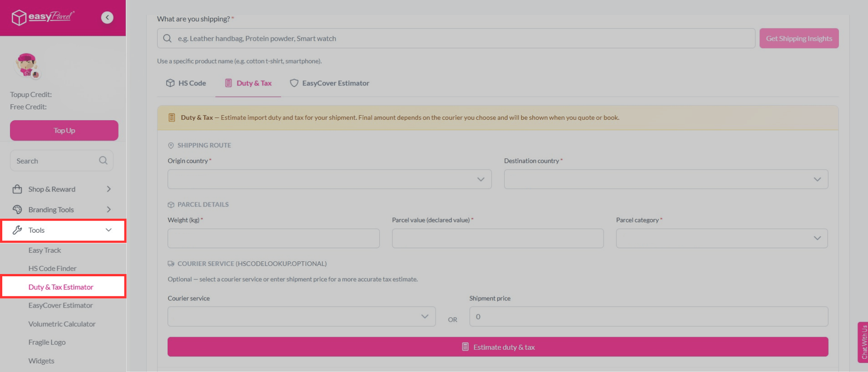The height and width of the screenshot is (372, 868).
Task: Expand the Shop & Reward menu chevron
Action: pyautogui.click(x=109, y=189)
